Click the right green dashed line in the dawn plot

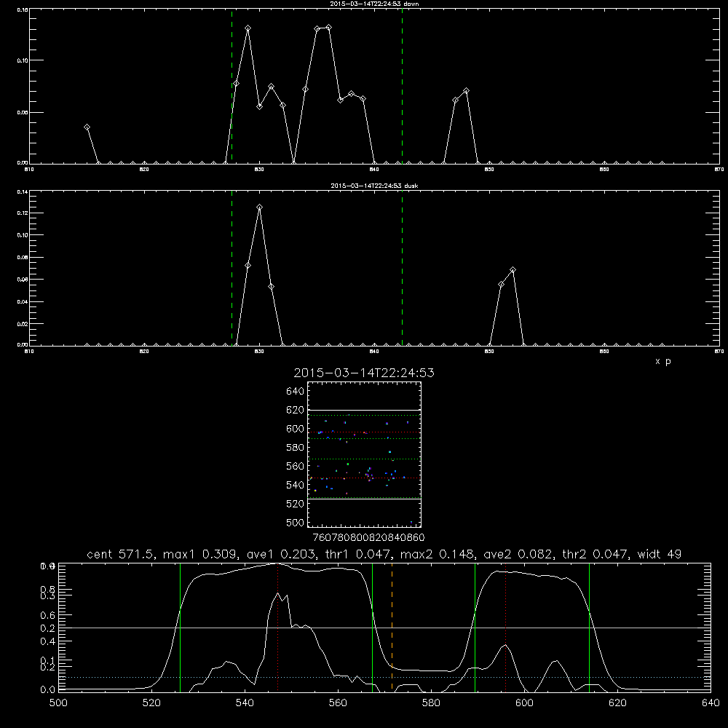pos(402,86)
